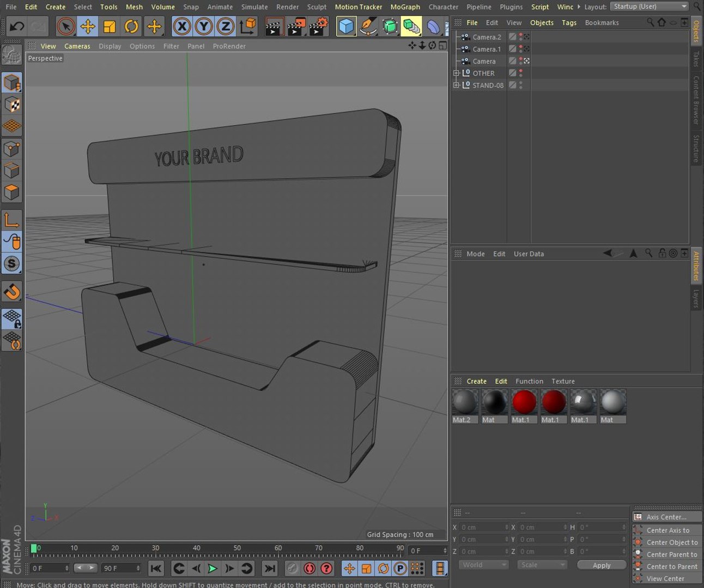Click the Apply button
Viewport: 704px width, 588px height.
pos(602,565)
